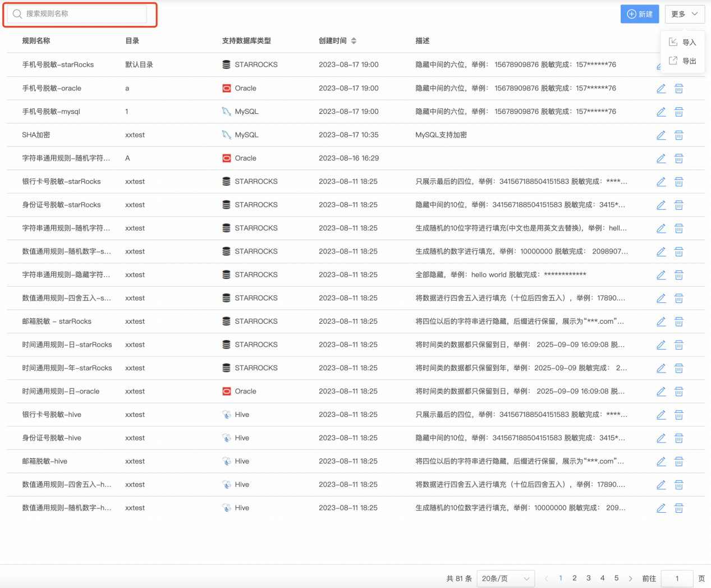Edit the 银行卡号脱敏-starRocks rule
Image resolution: width=711 pixels, height=588 pixels.
661,182
